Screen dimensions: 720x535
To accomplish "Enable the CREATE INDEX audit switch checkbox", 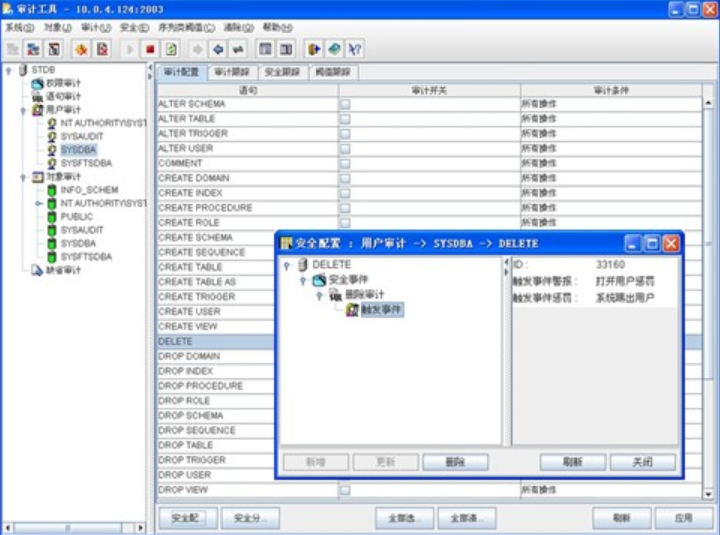I will coord(345,193).
